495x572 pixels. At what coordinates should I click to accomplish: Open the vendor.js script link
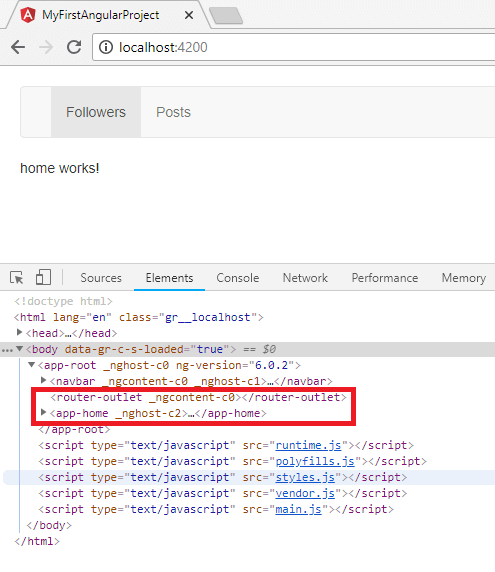pos(305,494)
